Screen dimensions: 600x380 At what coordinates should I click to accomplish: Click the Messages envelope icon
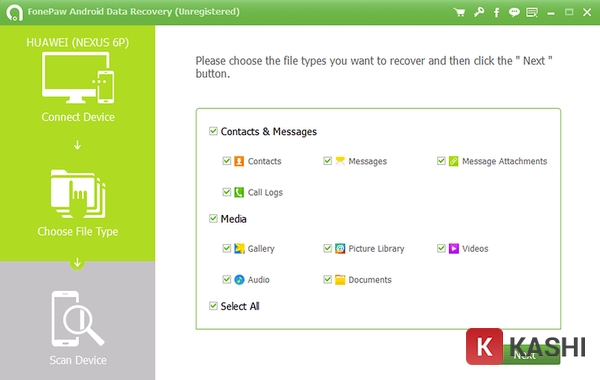pos(340,161)
